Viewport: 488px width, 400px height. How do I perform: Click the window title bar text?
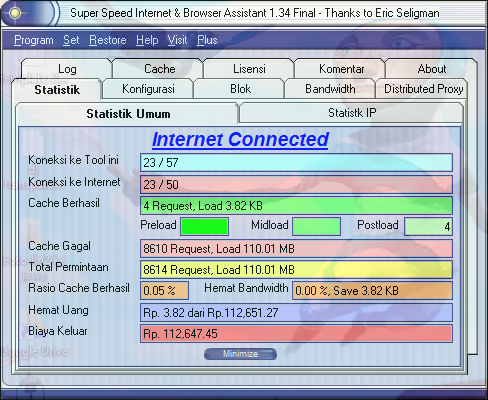255,13
